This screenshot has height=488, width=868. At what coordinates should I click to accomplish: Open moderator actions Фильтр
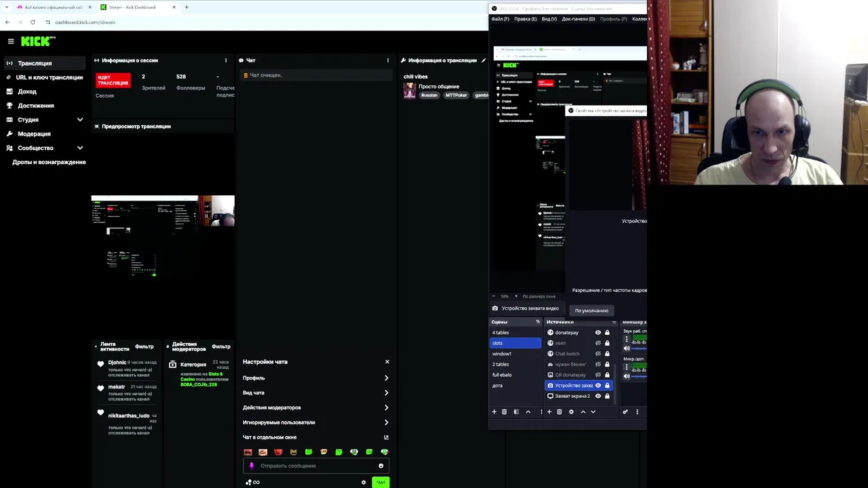pos(221,347)
